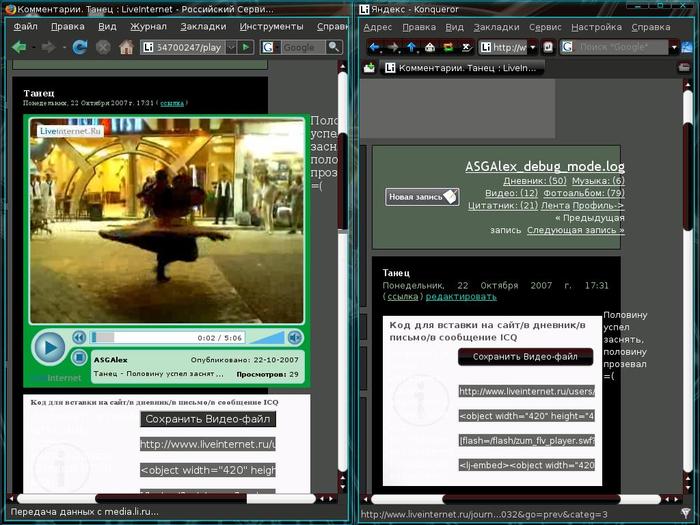Click the stop button in video player
This screenshot has height=525, width=700.
pos(79,357)
